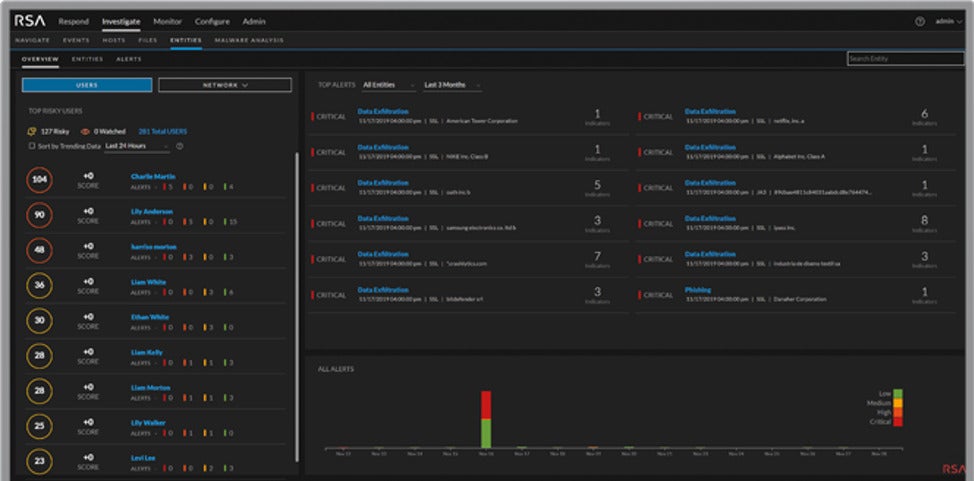
Task: Open Data Exfiltration alert for NIKE Inc
Action: (383, 148)
